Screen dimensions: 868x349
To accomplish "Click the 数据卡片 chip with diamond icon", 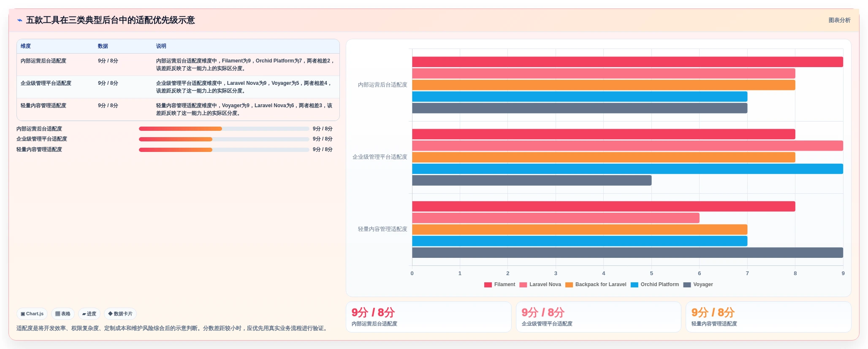I will point(120,314).
